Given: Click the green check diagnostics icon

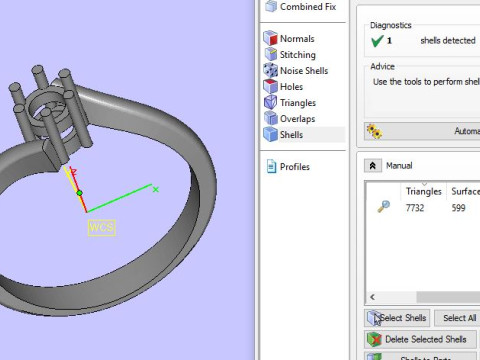Looking at the screenshot, I should click(x=377, y=41).
